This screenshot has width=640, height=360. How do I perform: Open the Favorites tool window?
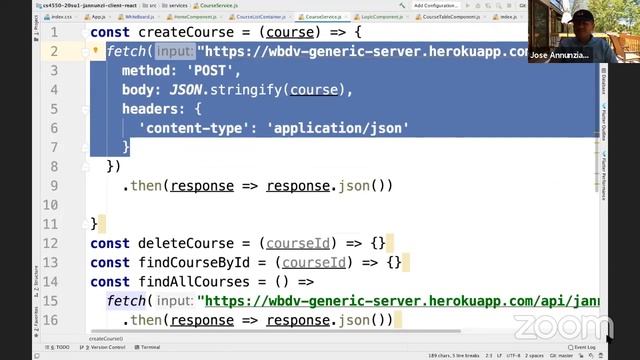click(x=36, y=321)
